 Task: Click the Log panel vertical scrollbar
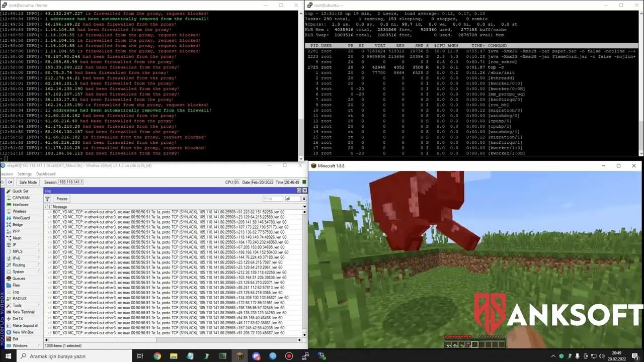coord(304,272)
